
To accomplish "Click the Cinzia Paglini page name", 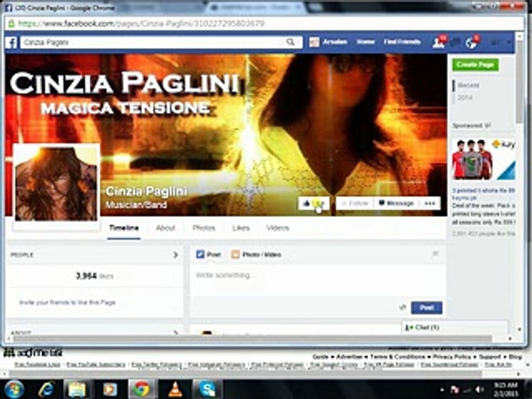I will [146, 191].
